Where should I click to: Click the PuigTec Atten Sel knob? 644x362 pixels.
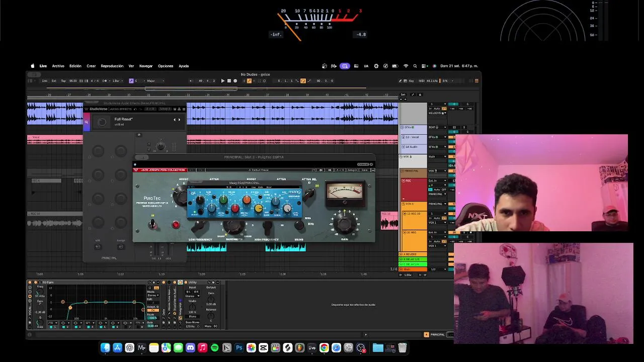[308, 195]
